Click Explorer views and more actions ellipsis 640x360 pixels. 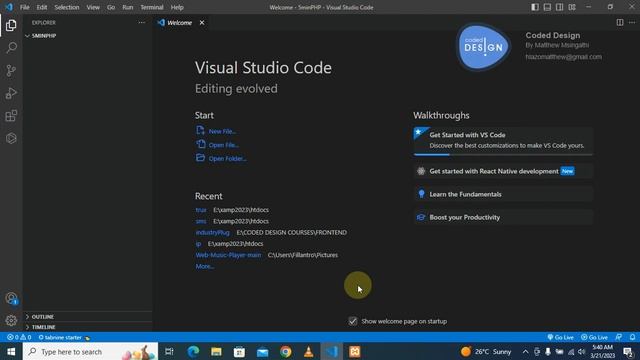(x=142, y=22)
